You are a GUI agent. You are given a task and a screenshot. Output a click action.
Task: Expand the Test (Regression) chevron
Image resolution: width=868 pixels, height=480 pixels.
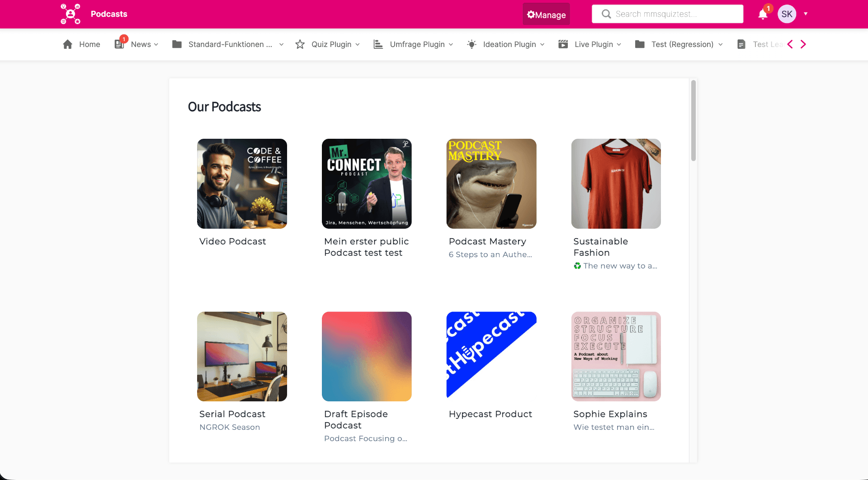(x=721, y=44)
